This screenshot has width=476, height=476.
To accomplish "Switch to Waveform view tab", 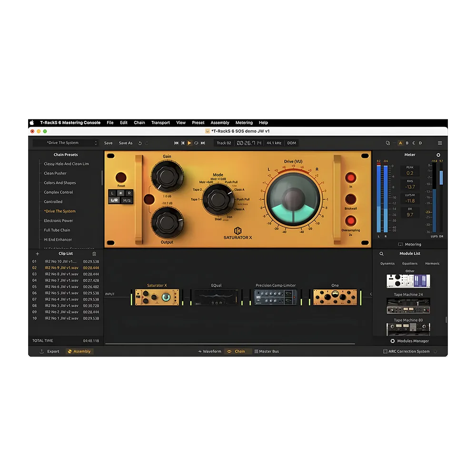I will coord(209,351).
